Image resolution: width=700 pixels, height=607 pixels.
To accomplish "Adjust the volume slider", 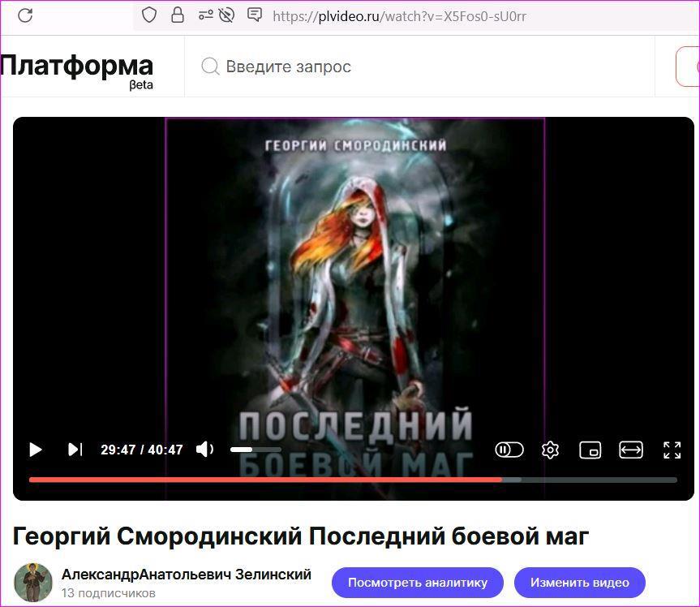I will (256, 450).
